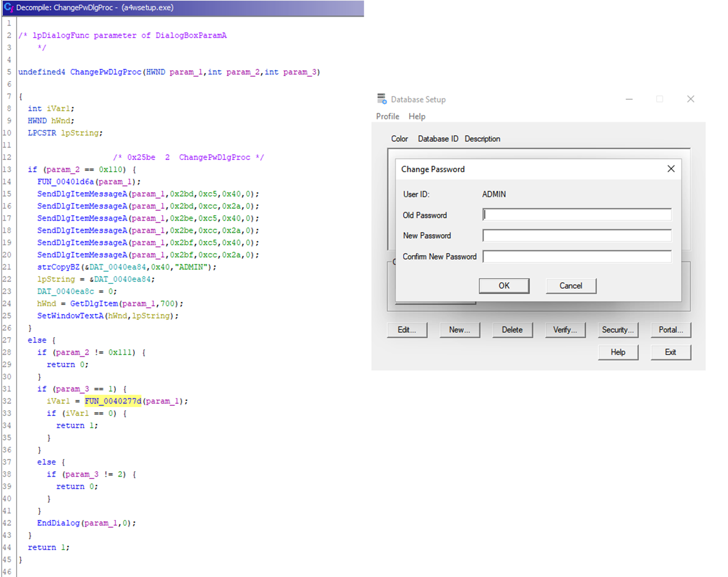Open the Security... settings button
This screenshot has width=728, height=577.
[617, 330]
